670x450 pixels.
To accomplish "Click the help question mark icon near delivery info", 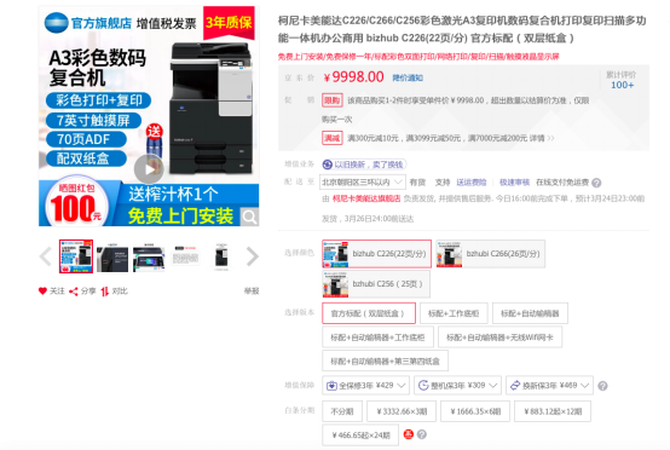I will (598, 182).
